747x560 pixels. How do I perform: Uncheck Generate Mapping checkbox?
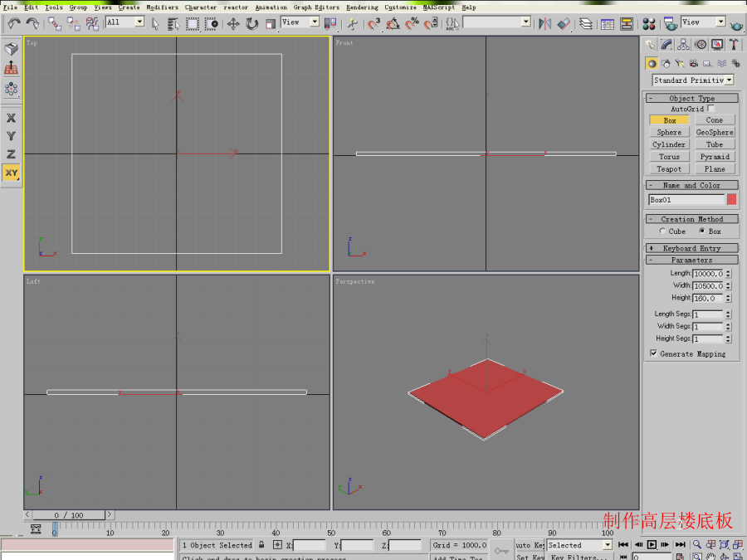click(654, 353)
